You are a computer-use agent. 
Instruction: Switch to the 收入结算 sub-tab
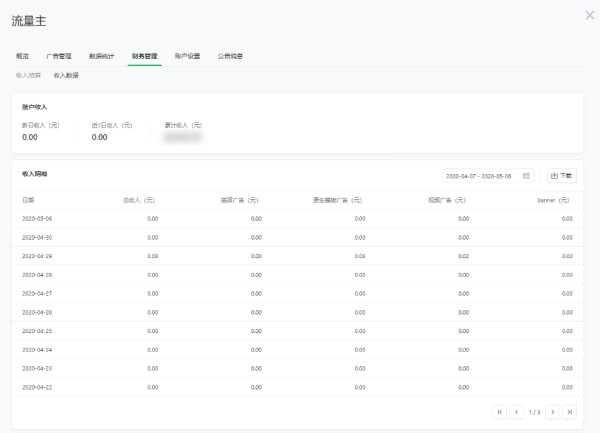tap(29, 75)
